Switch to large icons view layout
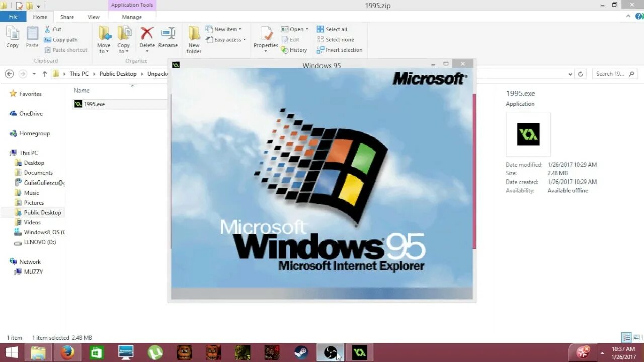Screen dimensions: 644x362 click(x=637, y=338)
